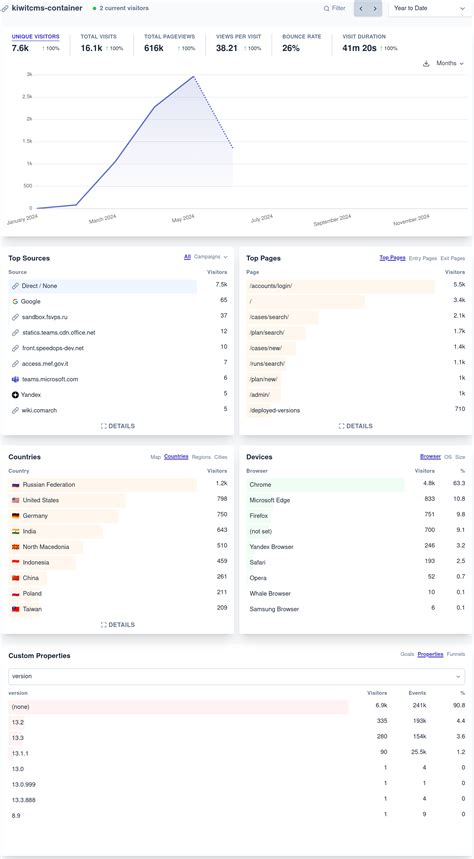Select the OS tab in Devices

(x=448, y=457)
